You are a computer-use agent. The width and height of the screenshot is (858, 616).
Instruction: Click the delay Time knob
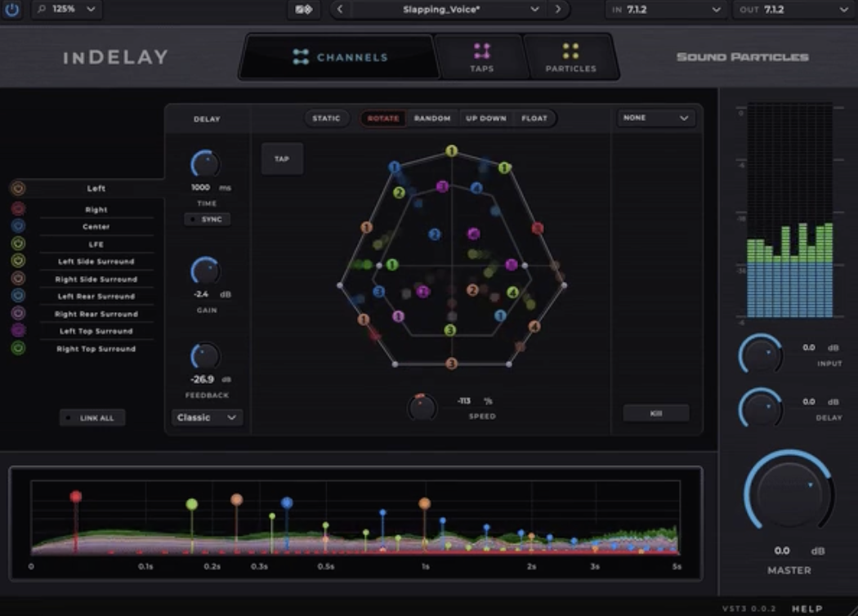205,163
